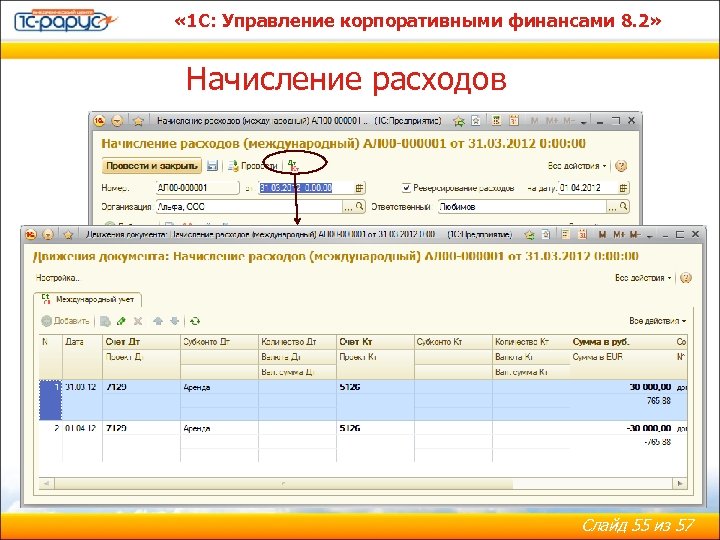Screen dimensions: 720x540
Task: Click favorites star in Движения документа title bar
Action: click(x=68, y=235)
